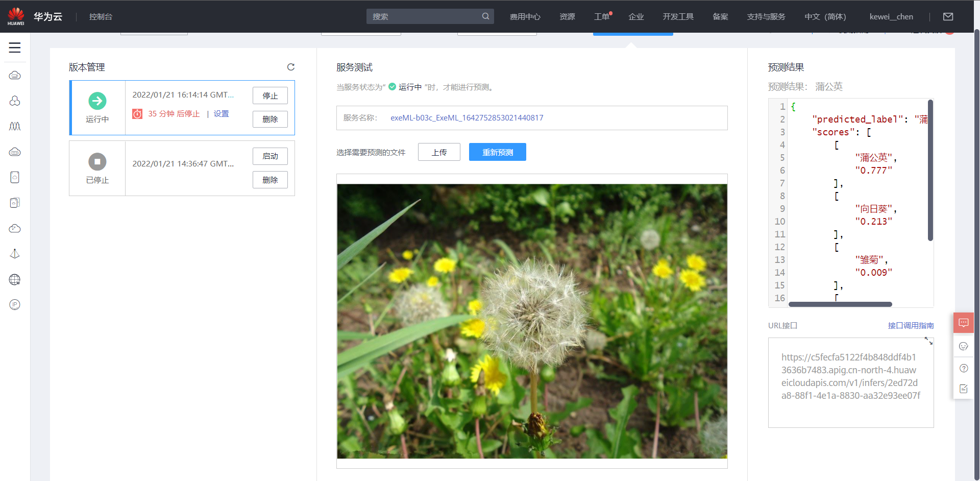Select the 2022/01/21 14:36:47 version row
This screenshot has width=980, height=481.
coord(182,168)
